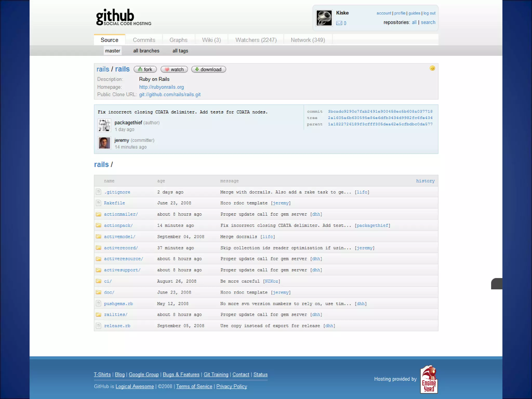Click the Engine Yard logo
The width and height of the screenshot is (532, 399).
tap(429, 379)
